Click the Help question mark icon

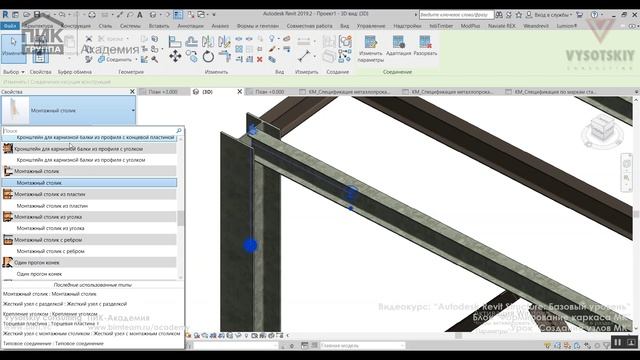click(x=594, y=15)
